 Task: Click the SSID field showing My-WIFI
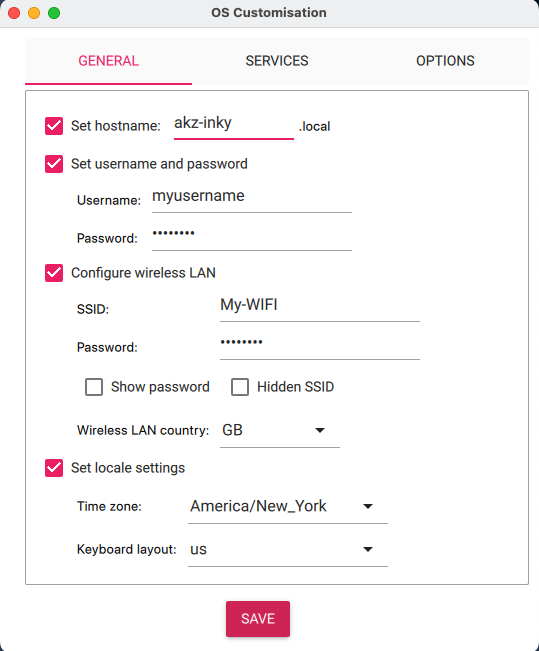[320, 306]
